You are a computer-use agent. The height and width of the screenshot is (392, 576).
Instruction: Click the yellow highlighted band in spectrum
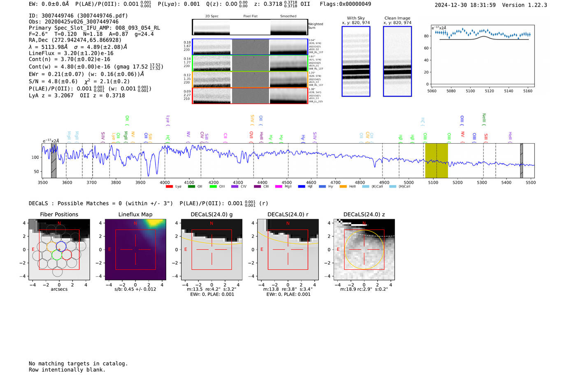(x=437, y=160)
